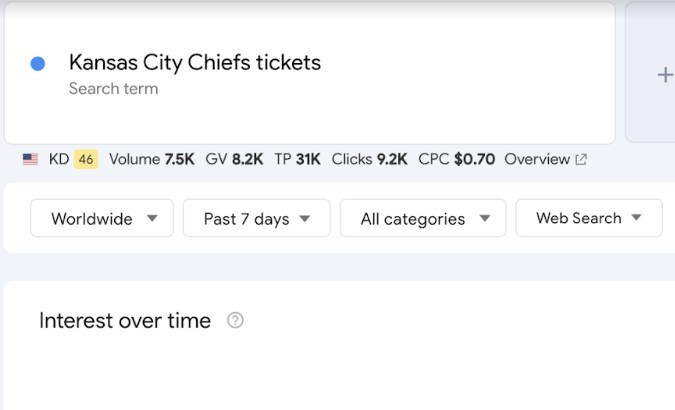The image size is (675, 410).
Task: Click the external link icon after Overview
Action: 582,159
